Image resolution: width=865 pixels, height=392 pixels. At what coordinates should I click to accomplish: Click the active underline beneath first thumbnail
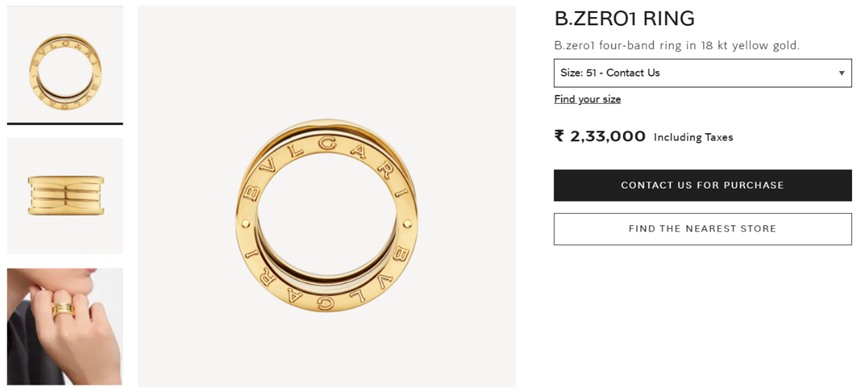(x=65, y=124)
